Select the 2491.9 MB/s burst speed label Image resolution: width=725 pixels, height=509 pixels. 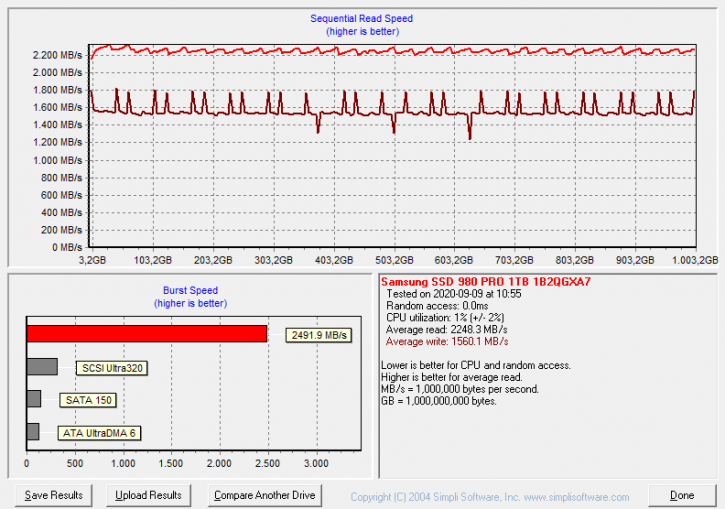click(x=319, y=335)
